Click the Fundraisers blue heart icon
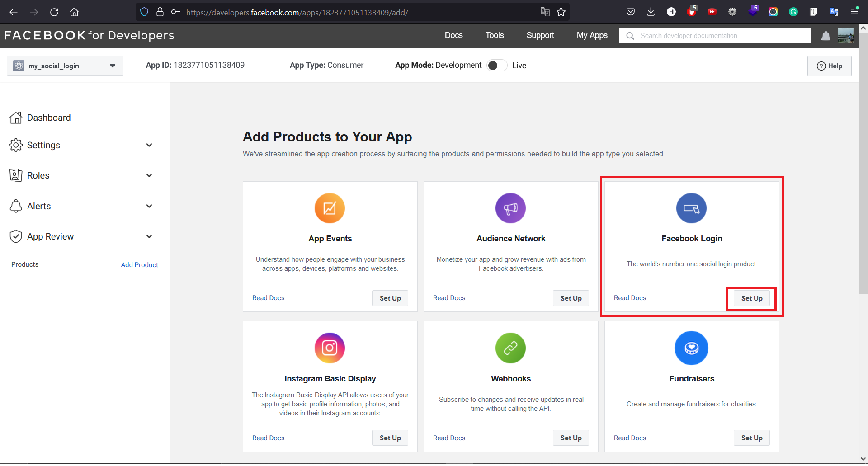This screenshot has width=868, height=466. [691, 348]
